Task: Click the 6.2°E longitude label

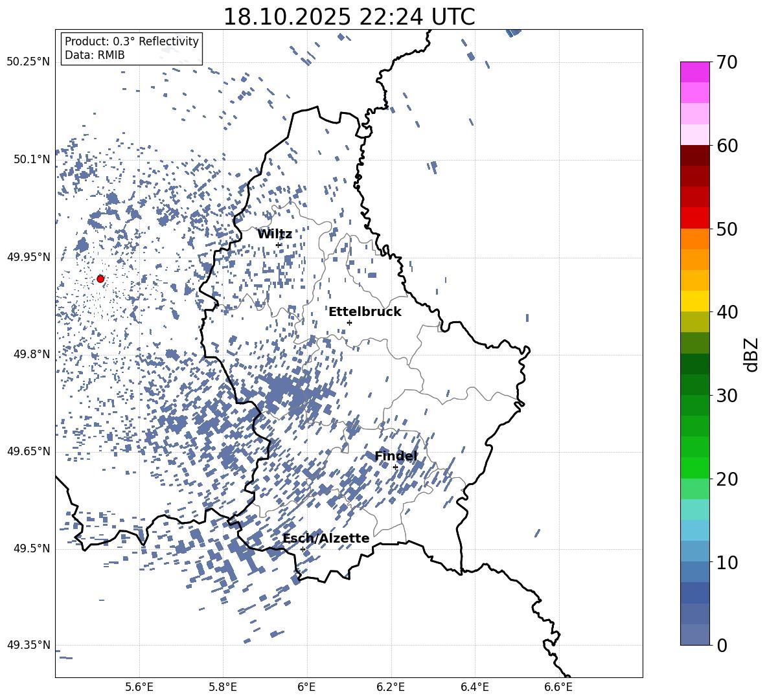Action: pos(391,687)
